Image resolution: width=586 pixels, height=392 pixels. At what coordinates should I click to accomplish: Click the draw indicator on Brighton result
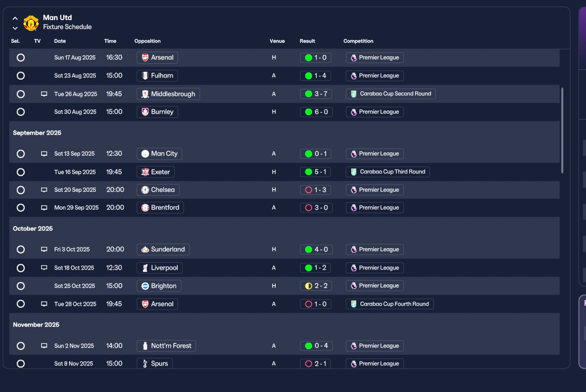(x=309, y=286)
